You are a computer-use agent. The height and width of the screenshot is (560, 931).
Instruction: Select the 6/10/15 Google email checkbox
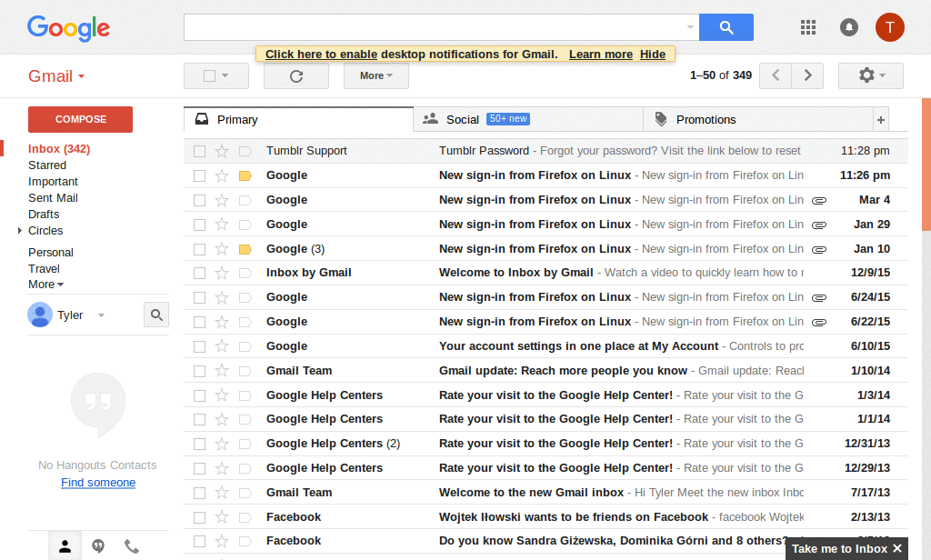click(x=199, y=346)
